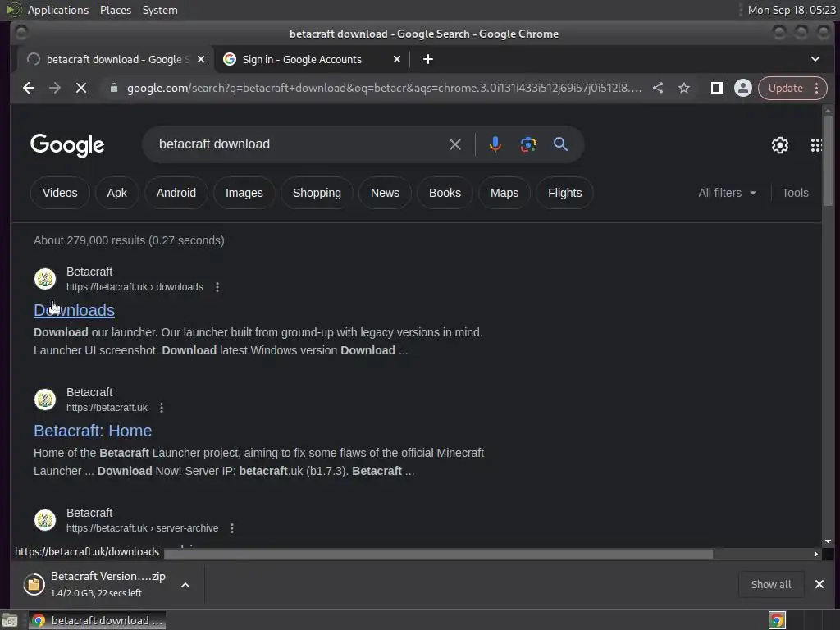Close the downloads bar
Screen dimensions: 840x630
pos(819,584)
